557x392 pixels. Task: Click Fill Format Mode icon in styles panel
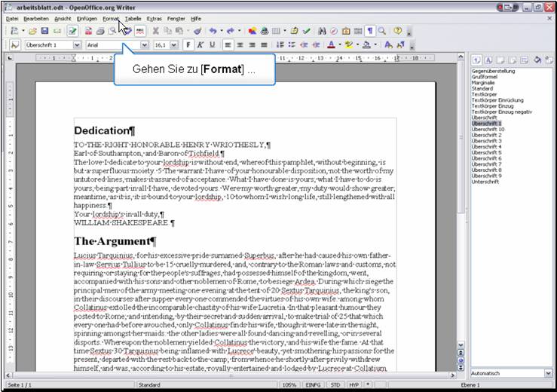coord(537,59)
